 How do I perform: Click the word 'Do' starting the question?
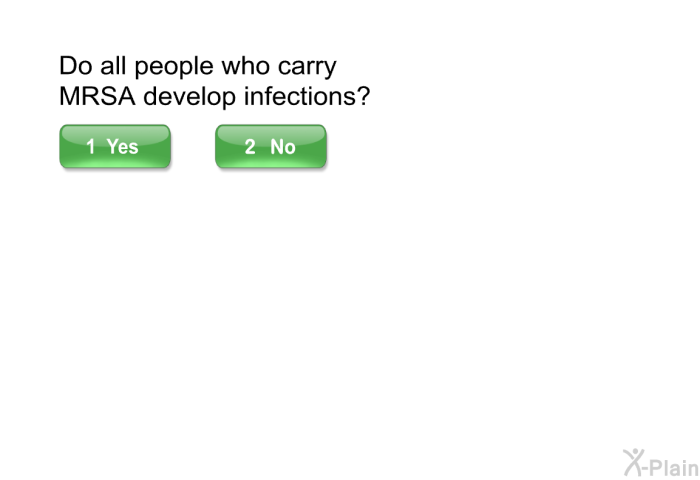pyautogui.click(x=76, y=66)
